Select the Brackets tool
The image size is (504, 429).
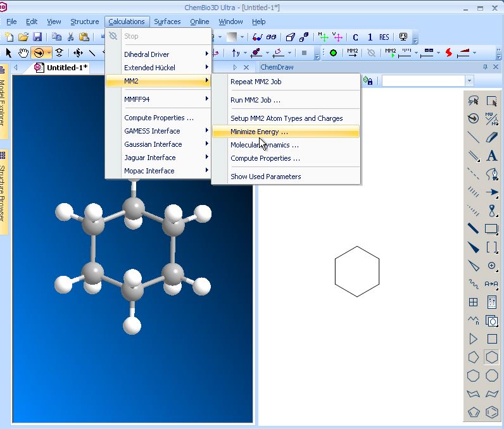[x=491, y=247]
